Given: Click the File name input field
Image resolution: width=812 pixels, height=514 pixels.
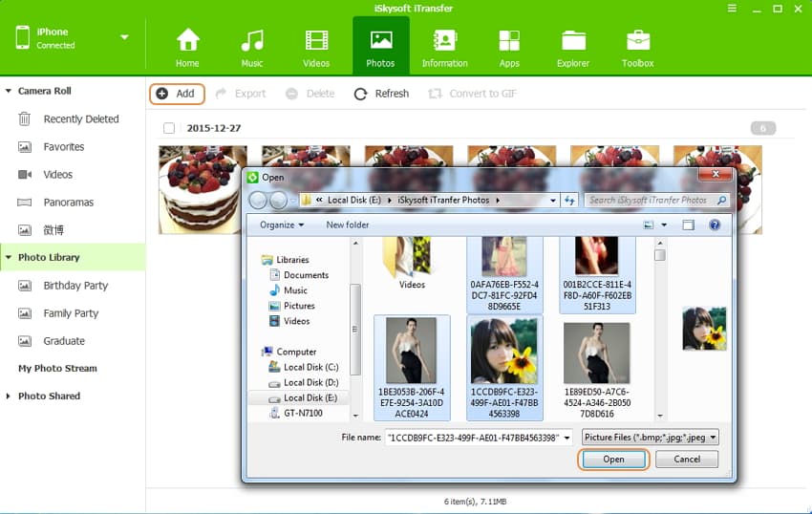Looking at the screenshot, I should (x=473, y=438).
